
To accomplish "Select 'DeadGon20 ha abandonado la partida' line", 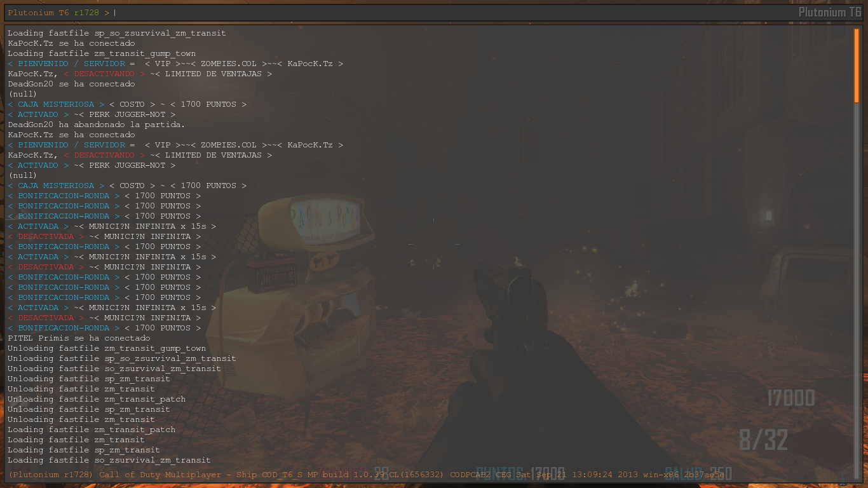I will coord(96,125).
